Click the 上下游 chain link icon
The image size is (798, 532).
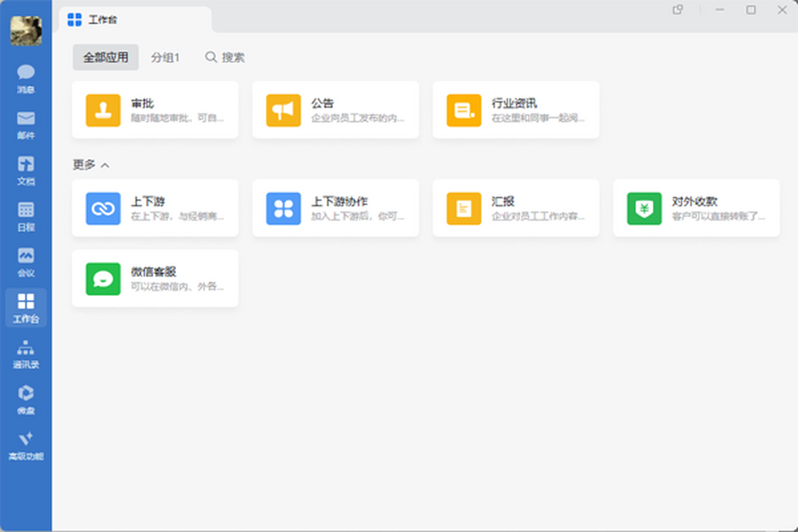pyautogui.click(x=103, y=208)
